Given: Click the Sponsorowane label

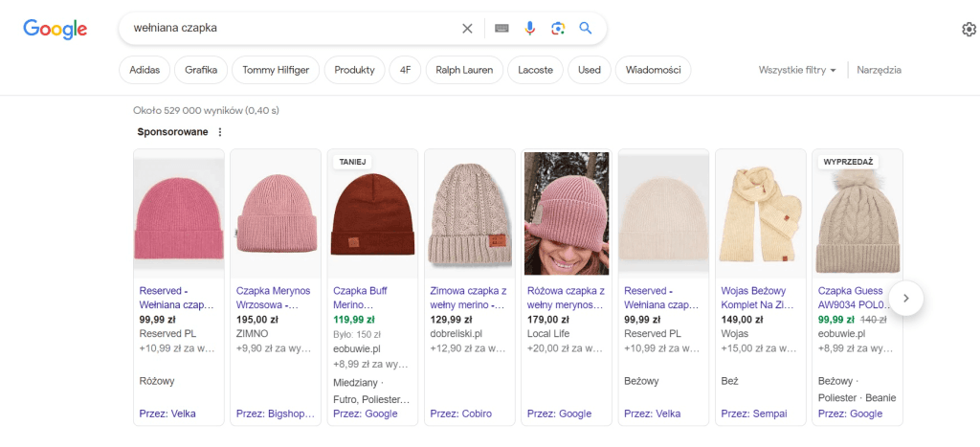Looking at the screenshot, I should (x=173, y=132).
